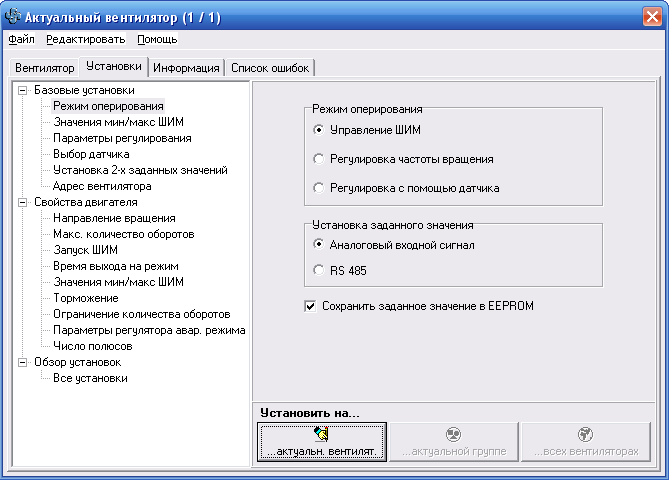
Task: Switch to the Установки tab
Action: tap(114, 67)
